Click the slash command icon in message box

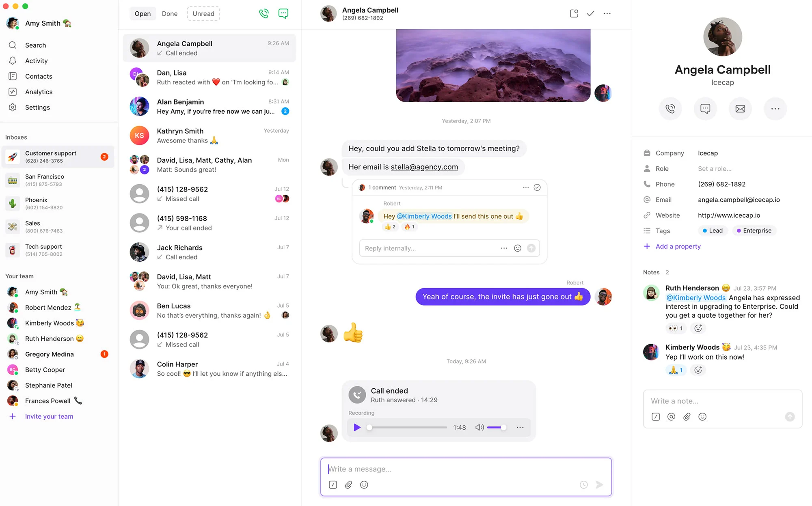pos(333,484)
